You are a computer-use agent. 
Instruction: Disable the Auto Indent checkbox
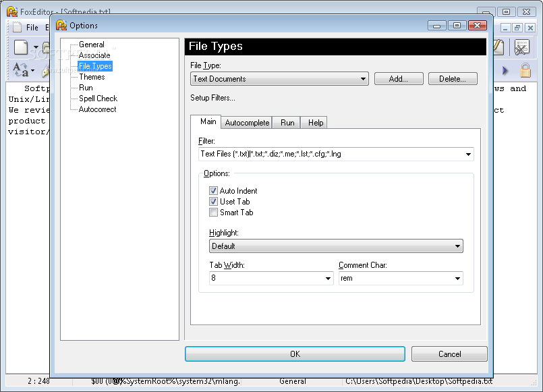coord(213,191)
